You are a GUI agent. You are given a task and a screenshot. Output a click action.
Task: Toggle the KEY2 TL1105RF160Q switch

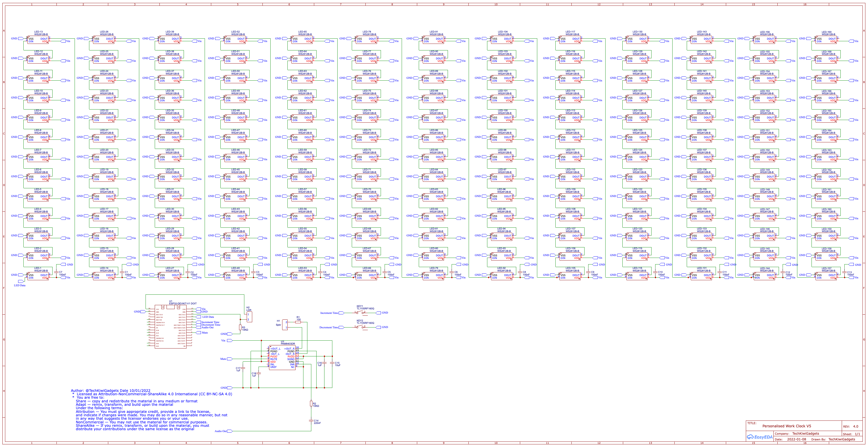pyautogui.click(x=360, y=327)
